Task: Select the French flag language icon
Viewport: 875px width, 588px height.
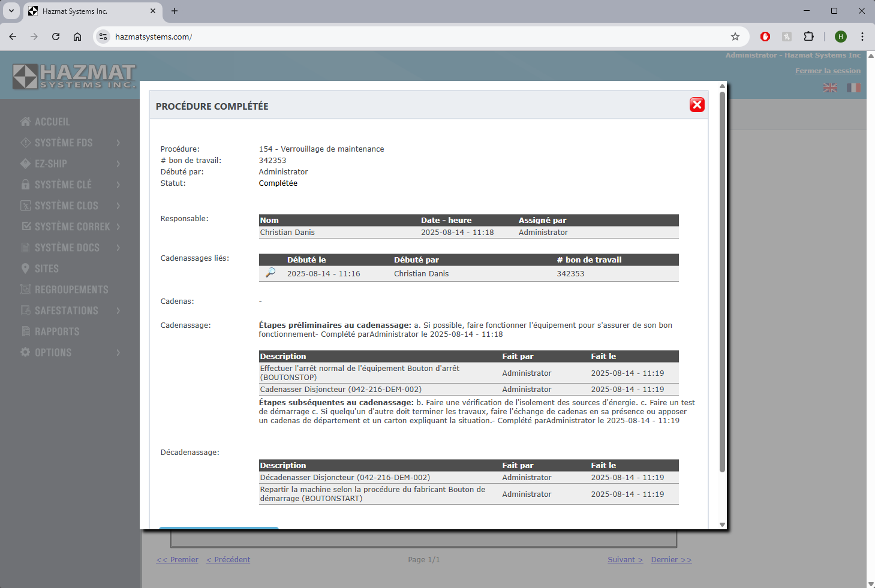Action: tap(853, 88)
